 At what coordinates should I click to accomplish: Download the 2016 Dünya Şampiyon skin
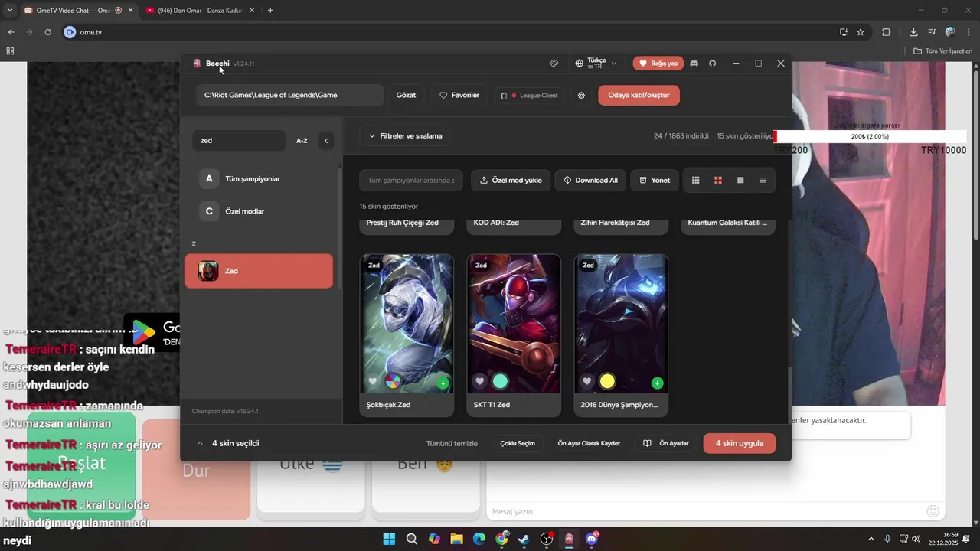pos(657,383)
